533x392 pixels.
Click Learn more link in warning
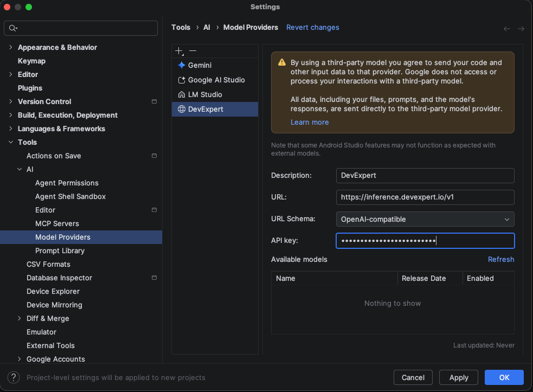(x=309, y=123)
